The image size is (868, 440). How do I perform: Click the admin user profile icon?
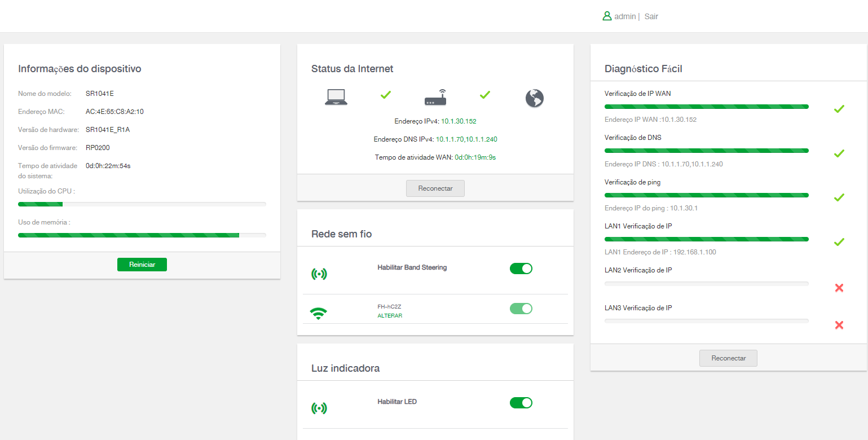coord(607,16)
